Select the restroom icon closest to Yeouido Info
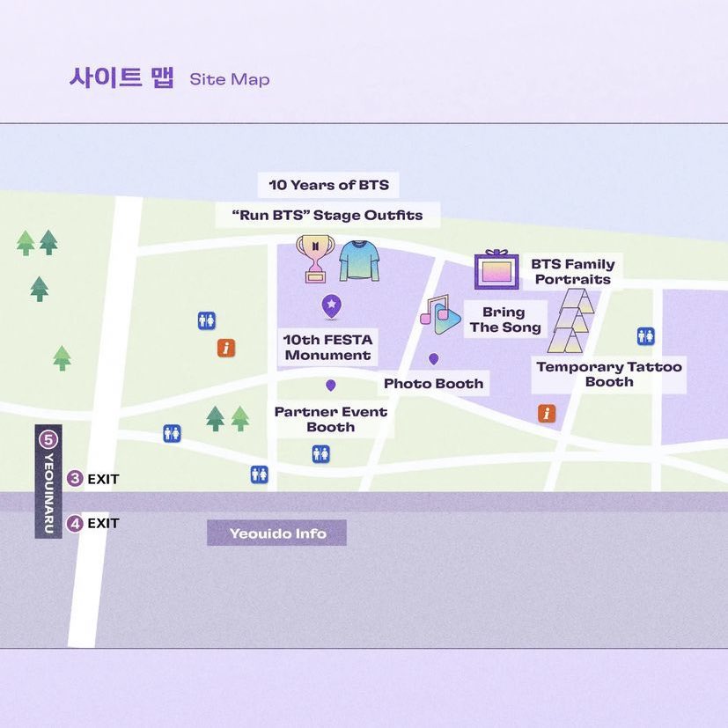 point(259,474)
